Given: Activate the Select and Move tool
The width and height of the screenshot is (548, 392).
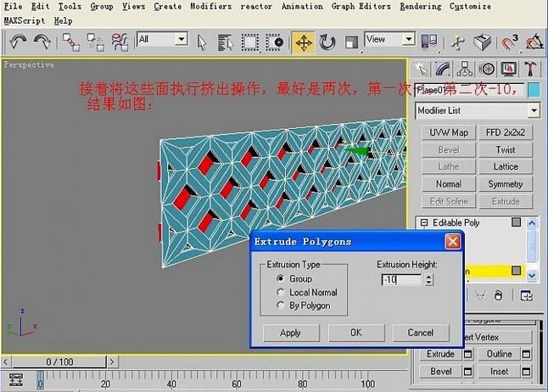Looking at the screenshot, I should pyautogui.click(x=304, y=42).
